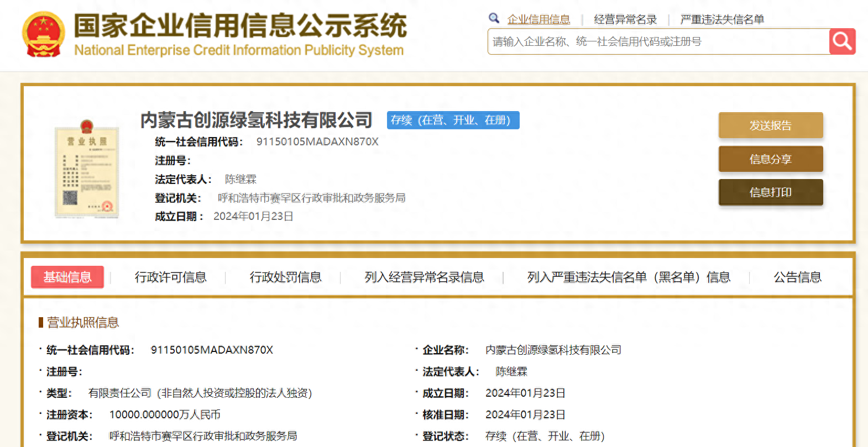Image resolution: width=868 pixels, height=447 pixels.
Task: Click National Enterprise Credit Information Publicity System subtitle
Action: [239, 50]
